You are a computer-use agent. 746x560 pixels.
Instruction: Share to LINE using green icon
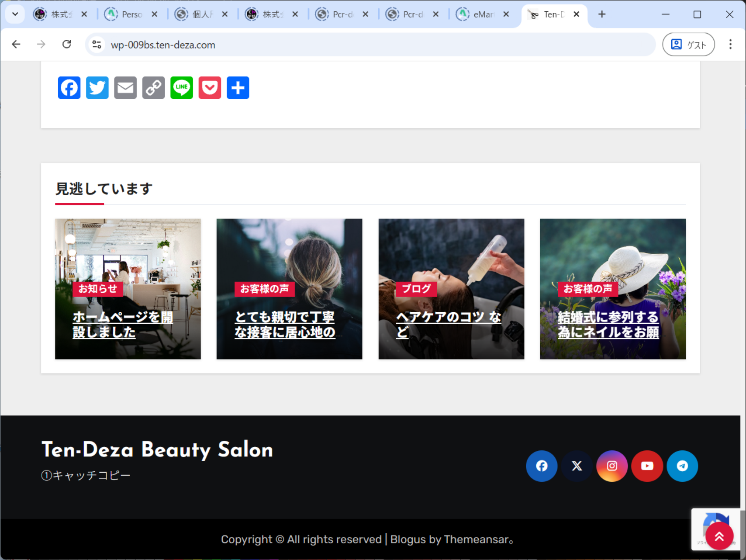(x=182, y=88)
